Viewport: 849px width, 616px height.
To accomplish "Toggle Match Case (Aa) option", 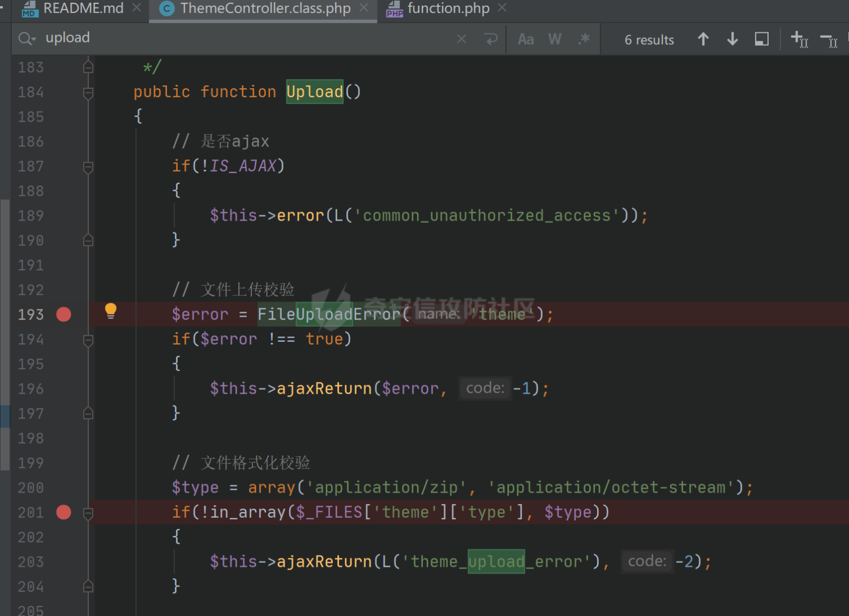I will tap(525, 39).
